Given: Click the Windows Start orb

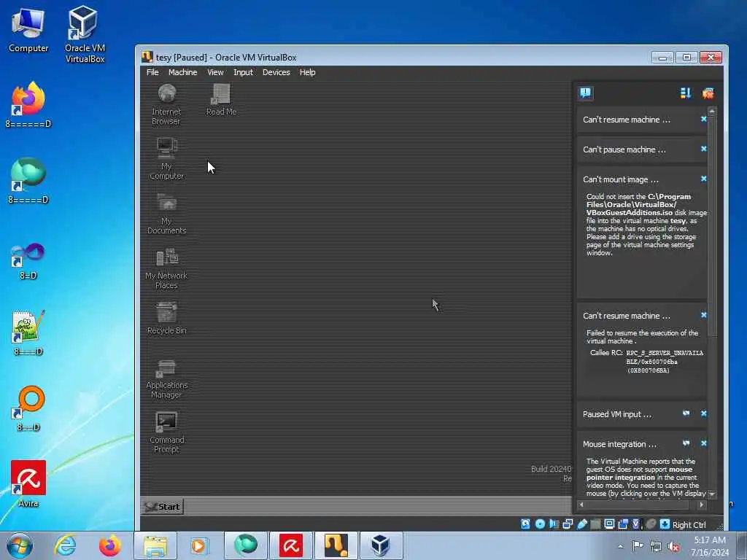Looking at the screenshot, I should coord(20,545).
